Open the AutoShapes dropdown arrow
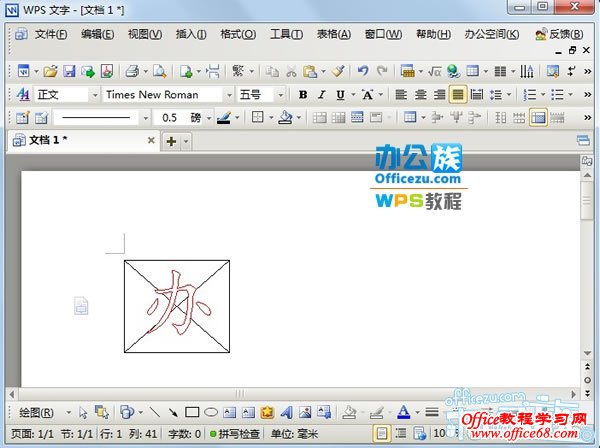Image resolution: width=600 pixels, height=448 pixels. [x=141, y=412]
